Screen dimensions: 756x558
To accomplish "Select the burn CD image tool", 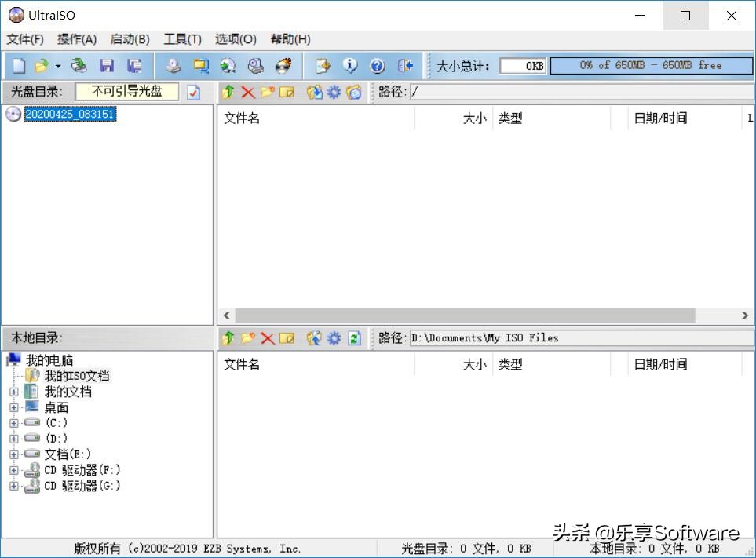I will click(283, 65).
